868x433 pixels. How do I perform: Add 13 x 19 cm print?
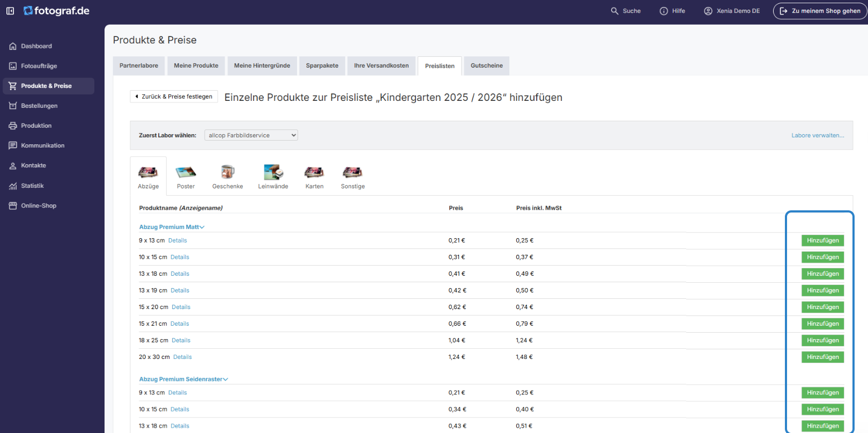pos(823,290)
